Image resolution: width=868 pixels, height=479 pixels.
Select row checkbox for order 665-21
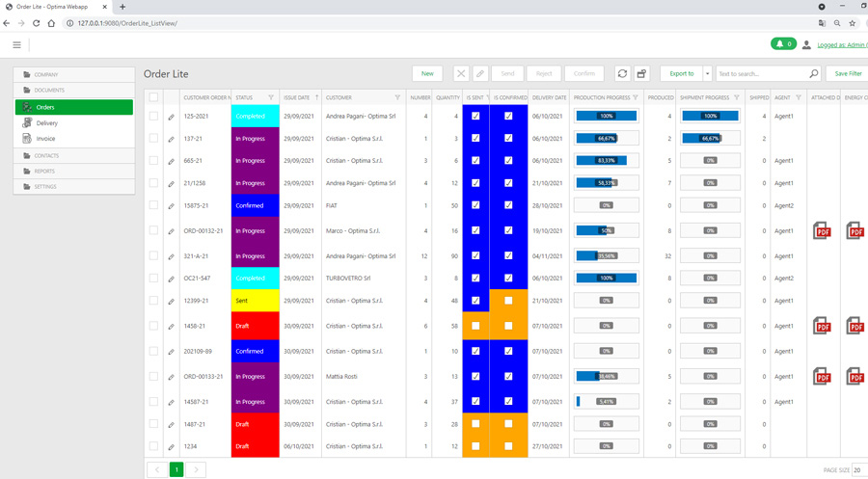point(153,160)
